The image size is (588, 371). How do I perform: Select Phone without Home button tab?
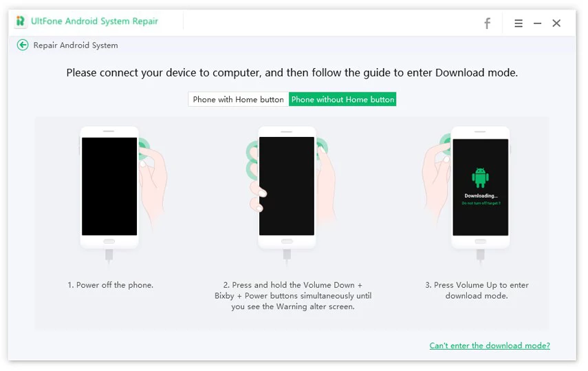click(342, 100)
